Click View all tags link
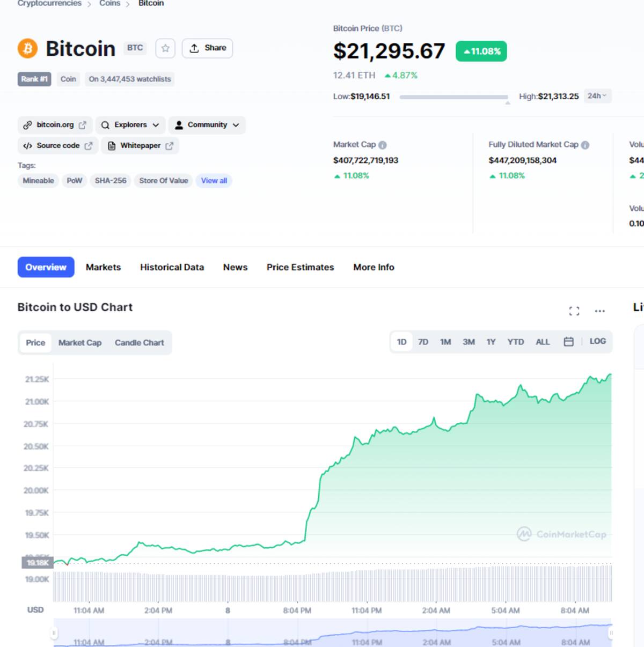Image resolution: width=644 pixels, height=647 pixels. 214,181
